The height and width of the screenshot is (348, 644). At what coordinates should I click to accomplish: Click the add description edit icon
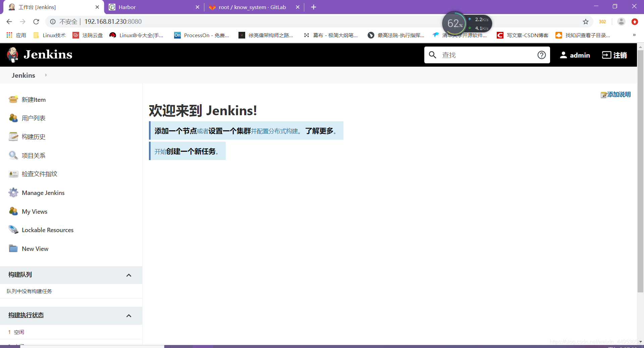pos(604,95)
